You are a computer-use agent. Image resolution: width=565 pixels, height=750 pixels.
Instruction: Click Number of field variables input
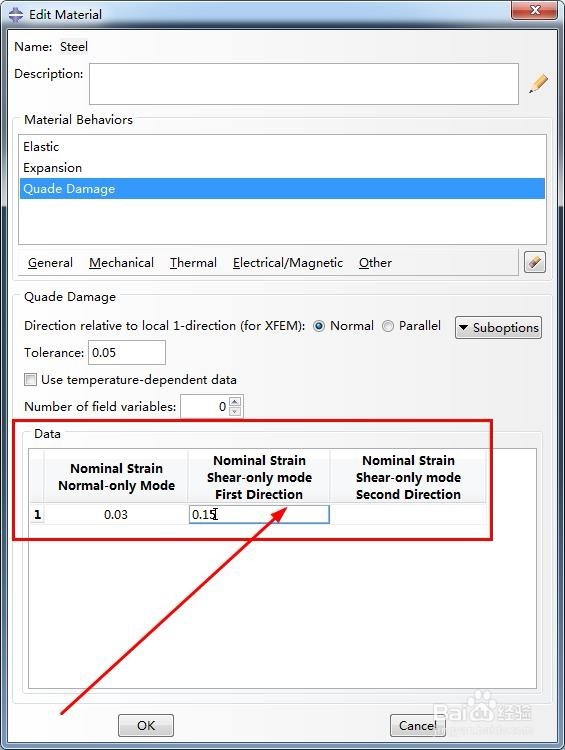click(205, 407)
